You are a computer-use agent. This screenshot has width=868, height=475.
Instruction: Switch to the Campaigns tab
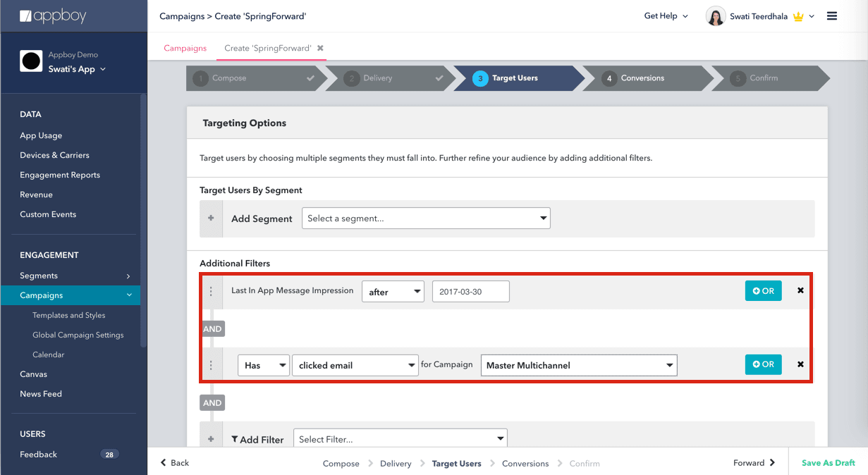pos(185,48)
